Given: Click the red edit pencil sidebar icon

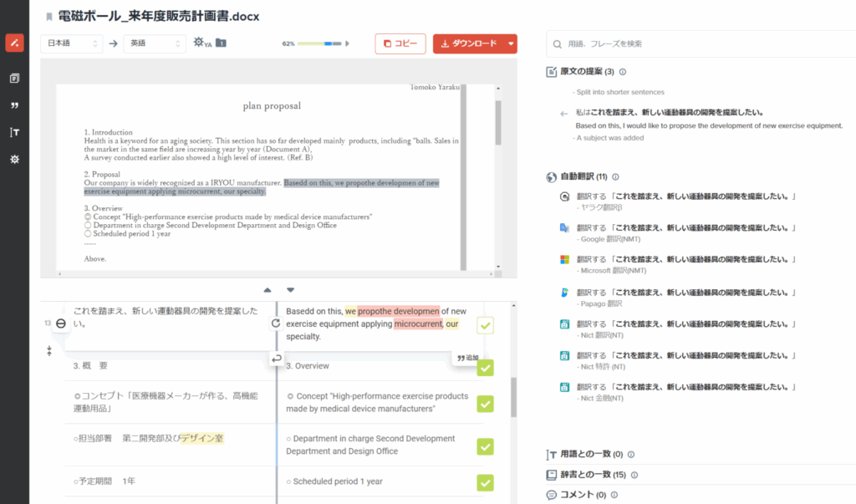Looking at the screenshot, I should pos(14,43).
